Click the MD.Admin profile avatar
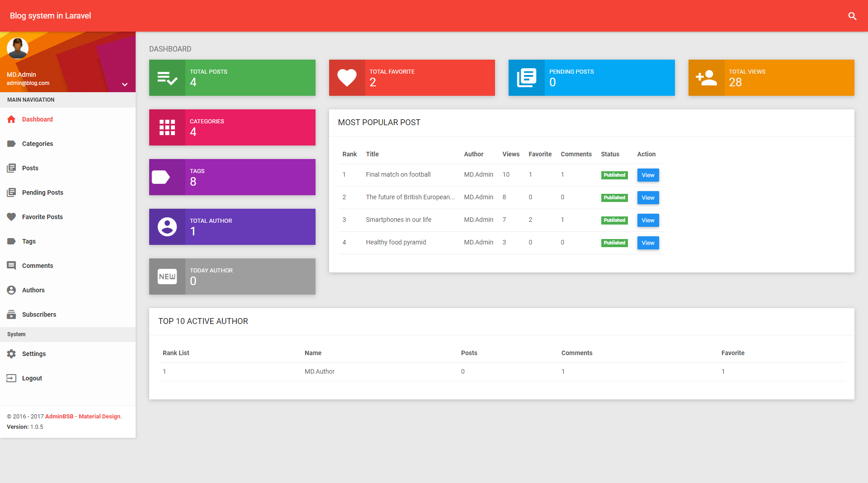This screenshot has height=483, width=868. click(x=18, y=48)
